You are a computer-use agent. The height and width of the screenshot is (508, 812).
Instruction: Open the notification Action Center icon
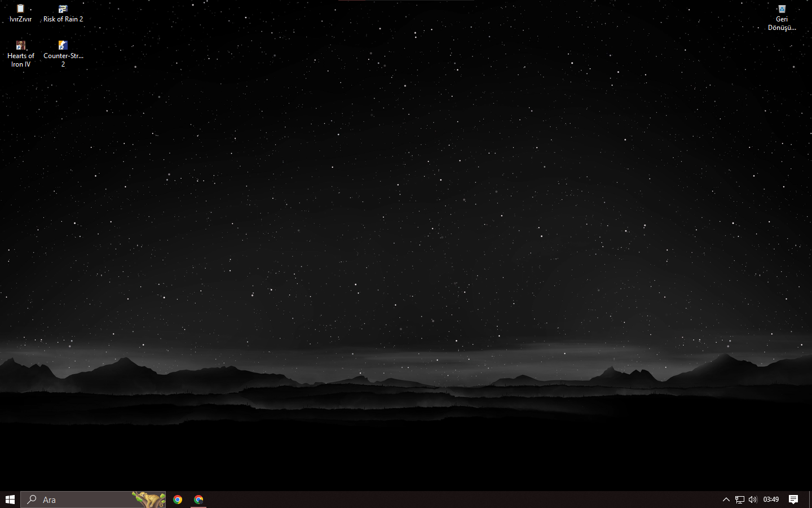[x=793, y=500]
